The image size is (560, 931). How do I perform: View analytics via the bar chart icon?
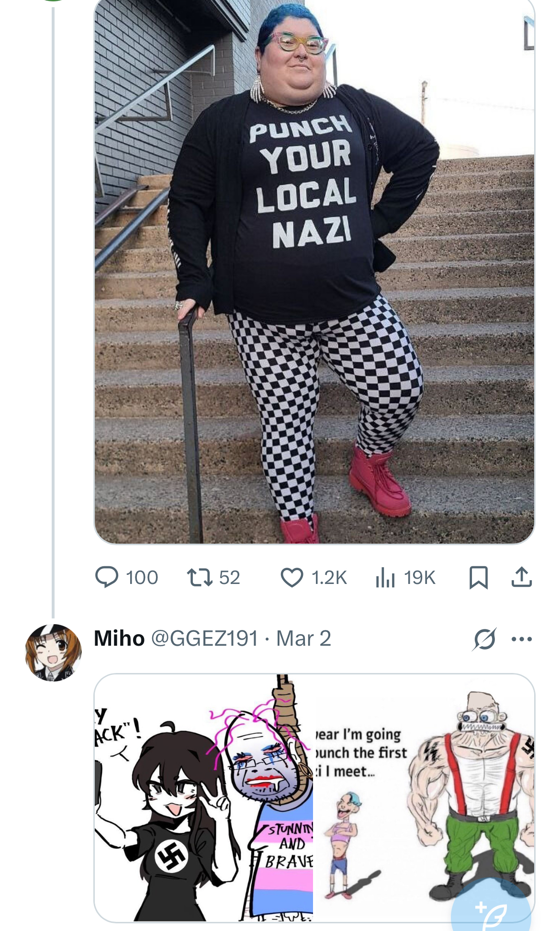coord(385,577)
